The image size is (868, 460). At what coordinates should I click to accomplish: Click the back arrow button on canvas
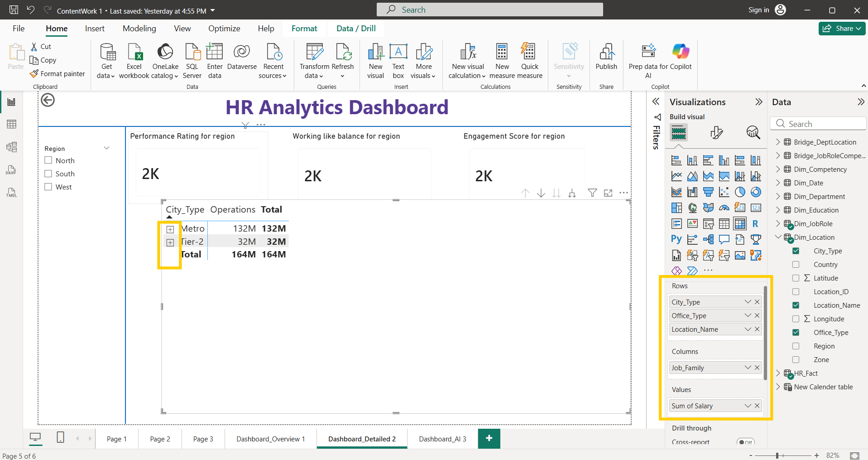(x=48, y=100)
